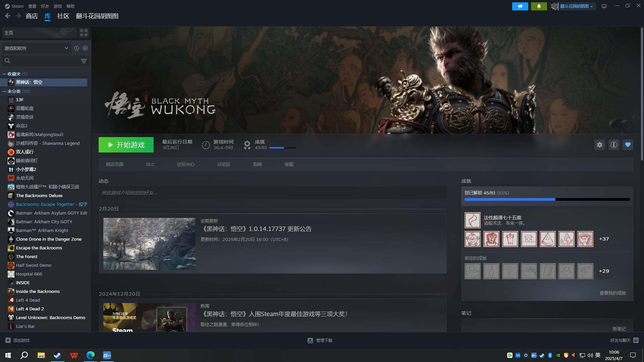Screen dimensions: 644x362
Task: Open the green notifications bell
Action: coord(539,6)
